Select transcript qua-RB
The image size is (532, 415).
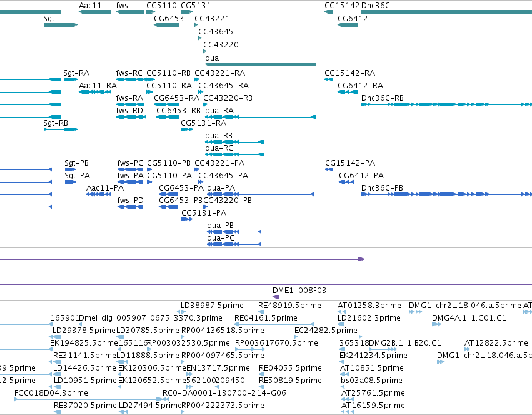pyautogui.click(x=234, y=142)
